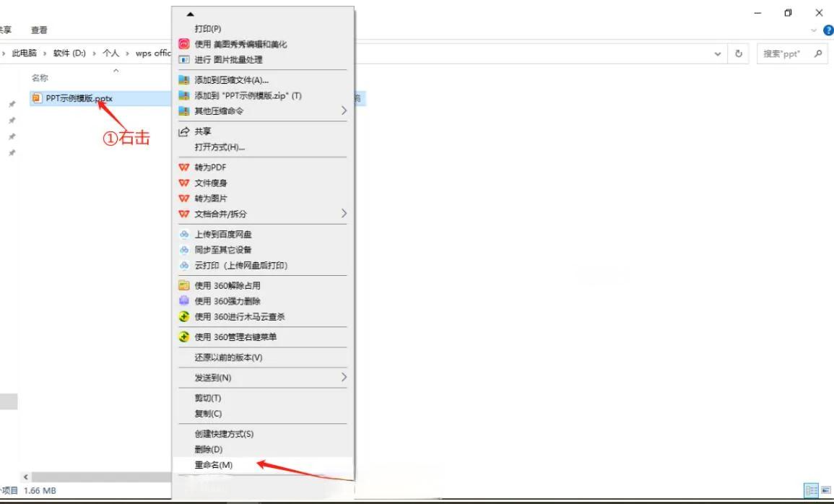Viewport: 834px width, 504px height.
Task: Expand the 文档合并/拆分 submenu
Action: click(x=344, y=214)
